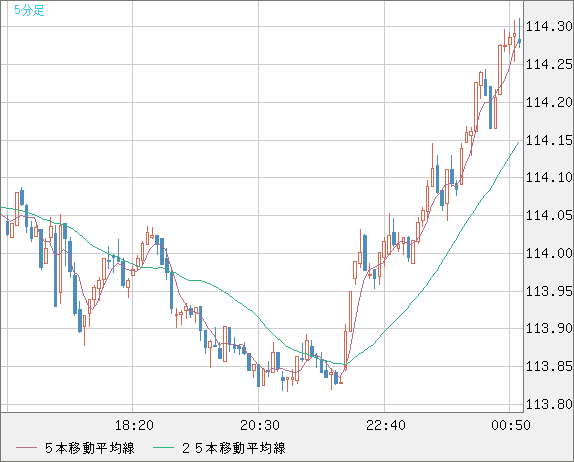Viewport: 574px width, 462px height.
Task: Click the 5本移動平均線 legend text
Action: click(x=90, y=448)
